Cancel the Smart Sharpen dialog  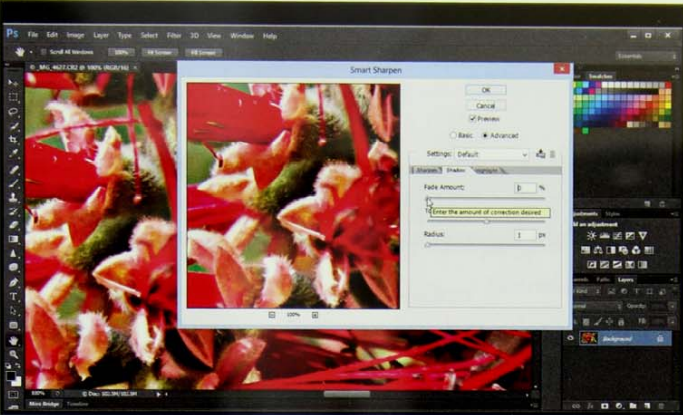click(x=486, y=105)
